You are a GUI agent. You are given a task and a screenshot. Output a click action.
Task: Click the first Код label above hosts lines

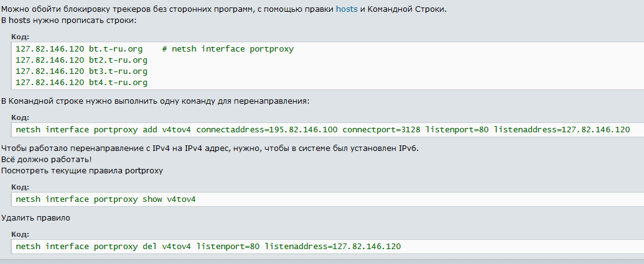pyautogui.click(x=20, y=37)
